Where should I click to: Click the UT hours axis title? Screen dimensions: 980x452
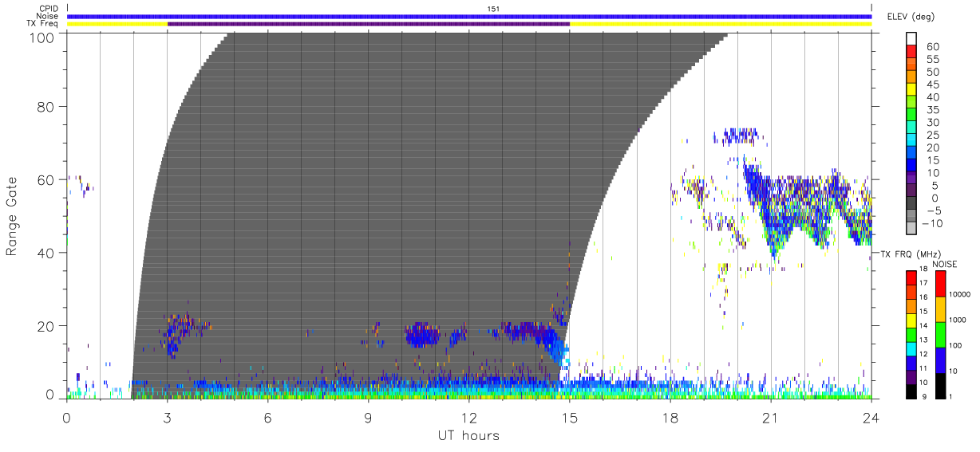pos(468,436)
